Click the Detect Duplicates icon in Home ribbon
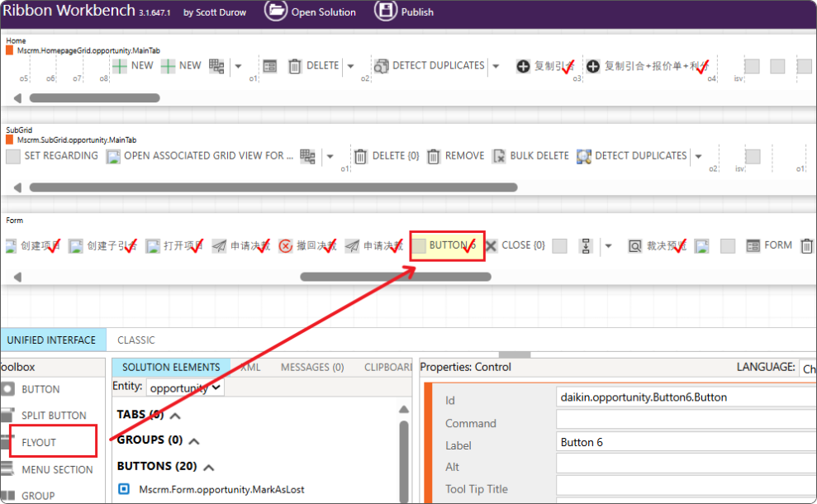 pos(381,66)
